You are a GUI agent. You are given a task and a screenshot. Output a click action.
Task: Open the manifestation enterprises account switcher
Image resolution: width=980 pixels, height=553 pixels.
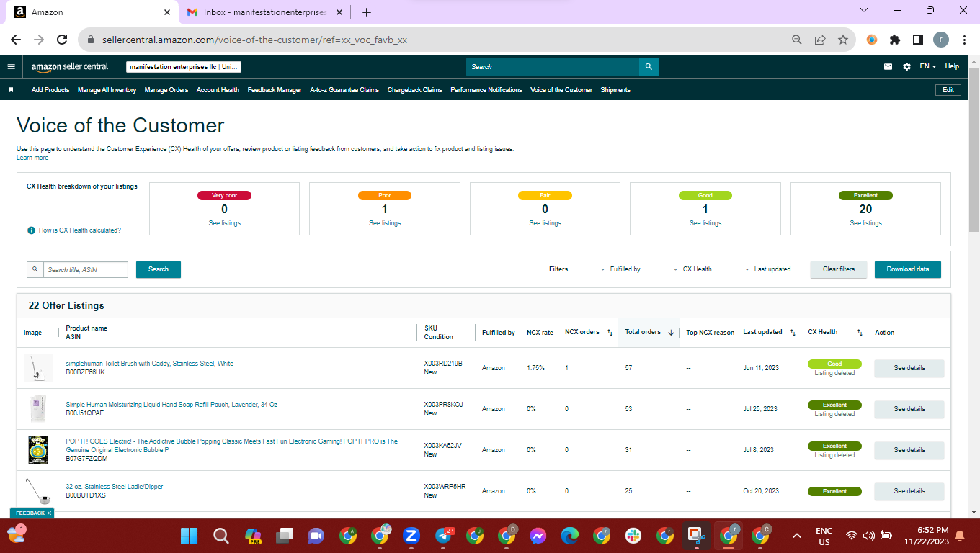(184, 67)
